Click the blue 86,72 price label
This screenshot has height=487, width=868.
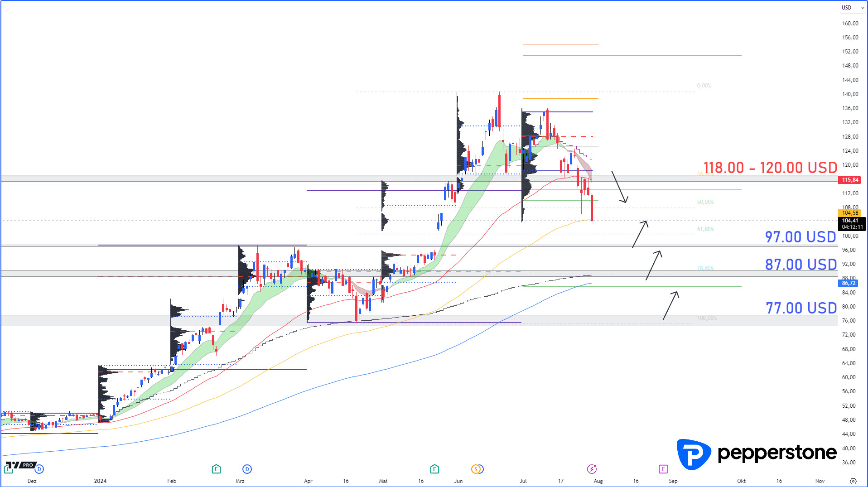click(849, 283)
